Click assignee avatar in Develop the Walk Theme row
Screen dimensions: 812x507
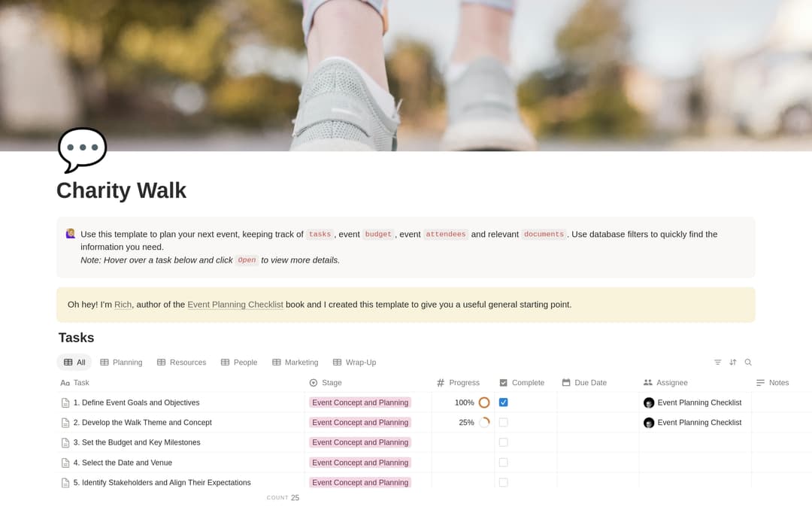pyautogui.click(x=648, y=423)
